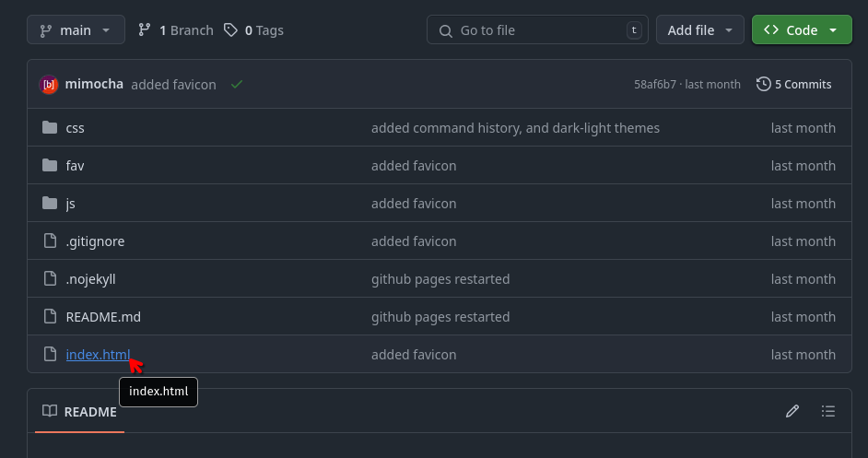Click the history clock icon near Commits
Screen dimensions: 868x458
tap(763, 84)
